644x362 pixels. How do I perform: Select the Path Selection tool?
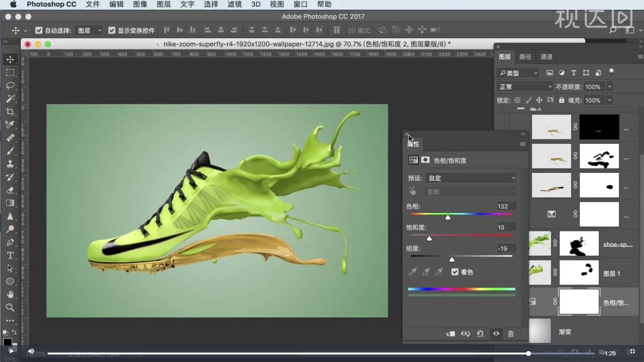click(x=10, y=268)
